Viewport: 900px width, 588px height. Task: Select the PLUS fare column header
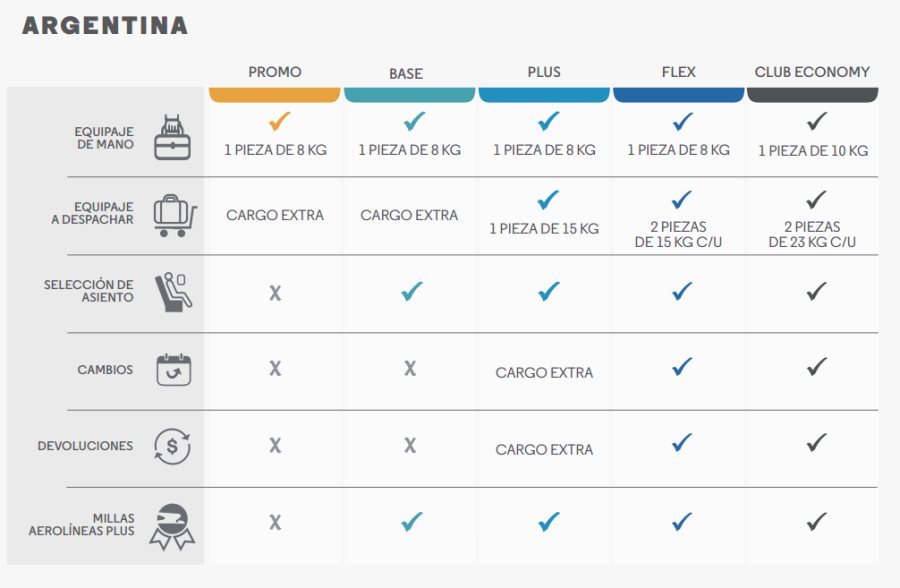[544, 72]
